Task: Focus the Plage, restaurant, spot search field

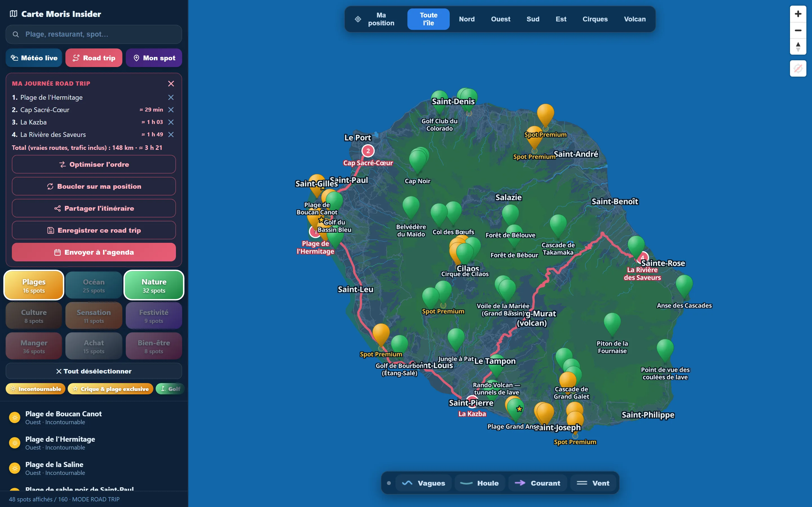Action: (x=94, y=34)
